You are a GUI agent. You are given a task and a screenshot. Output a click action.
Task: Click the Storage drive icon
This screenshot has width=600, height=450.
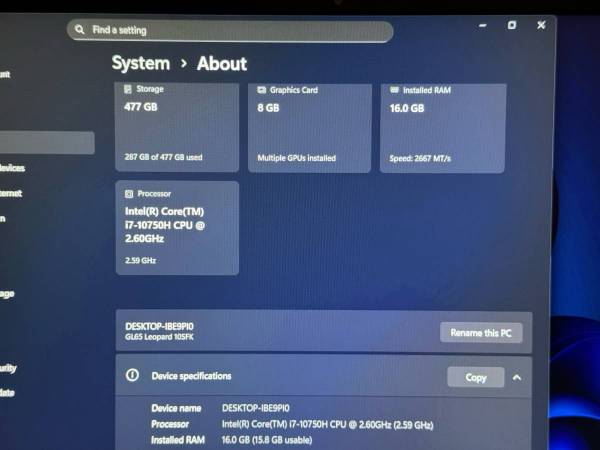[x=129, y=89]
